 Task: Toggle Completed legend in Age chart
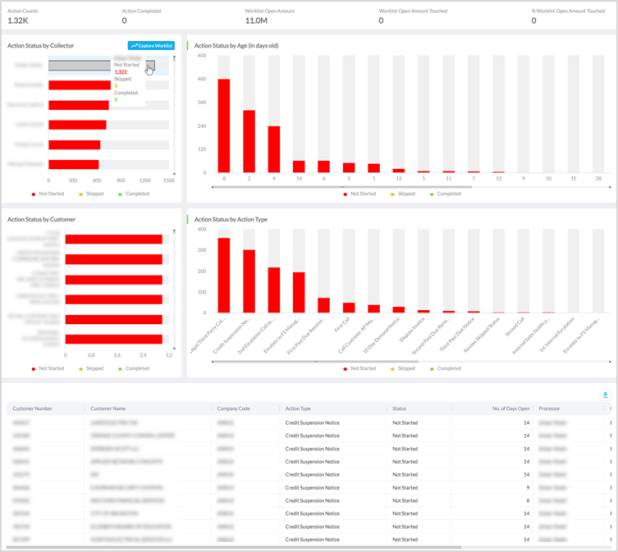point(445,194)
